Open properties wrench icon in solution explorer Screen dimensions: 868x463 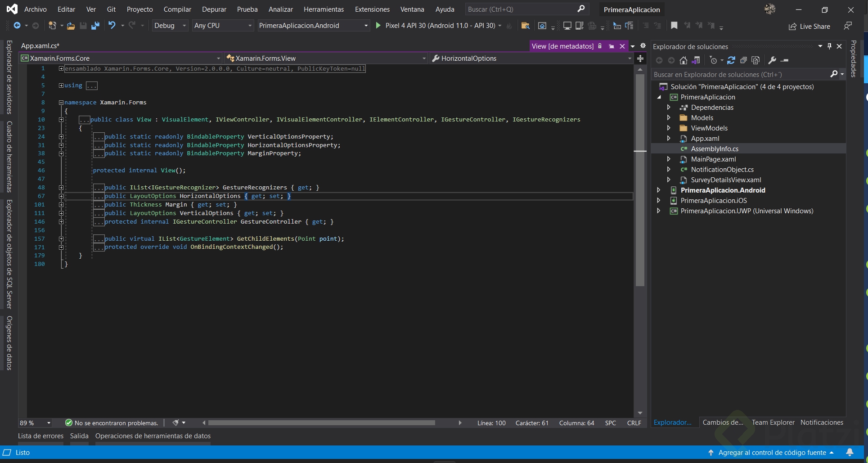pos(772,60)
